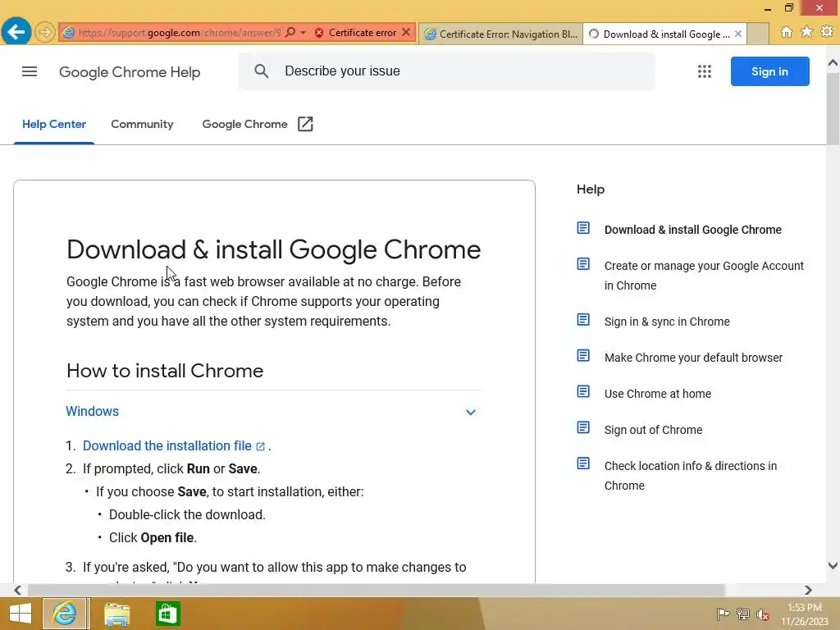
Task: Click the Sign in button
Action: [x=769, y=71]
